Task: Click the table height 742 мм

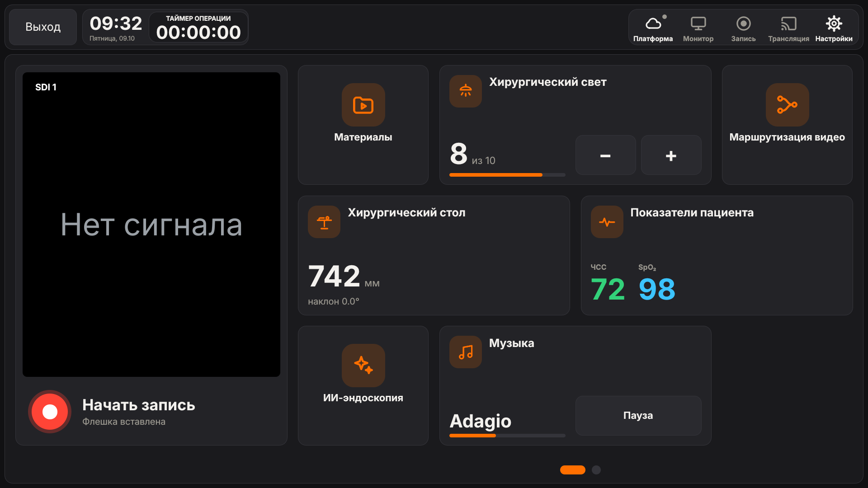Action: pos(344,276)
